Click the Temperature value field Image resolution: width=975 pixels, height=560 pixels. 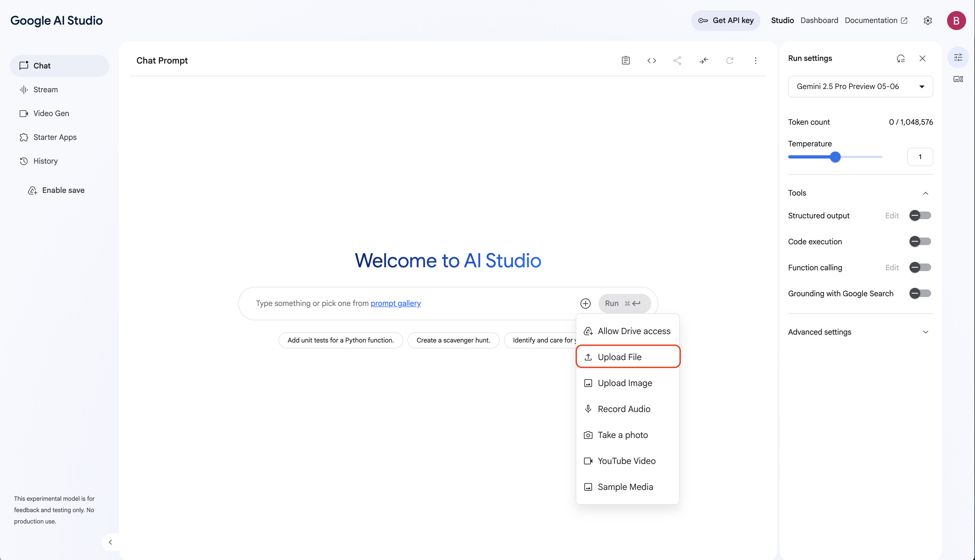click(x=920, y=157)
